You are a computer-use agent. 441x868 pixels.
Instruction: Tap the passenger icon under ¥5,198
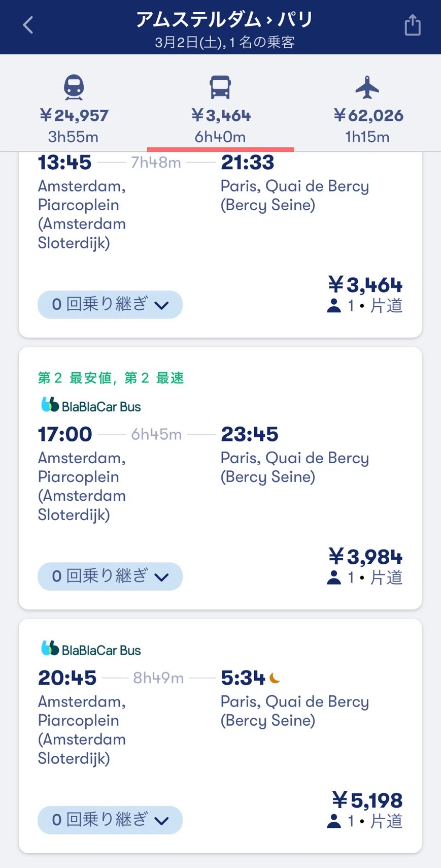(x=334, y=821)
